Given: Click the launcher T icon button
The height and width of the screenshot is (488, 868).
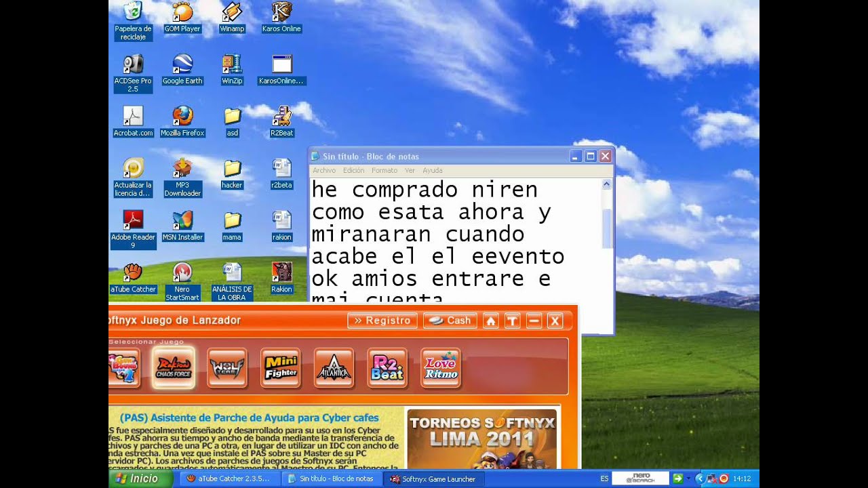Looking at the screenshot, I should click(x=512, y=321).
